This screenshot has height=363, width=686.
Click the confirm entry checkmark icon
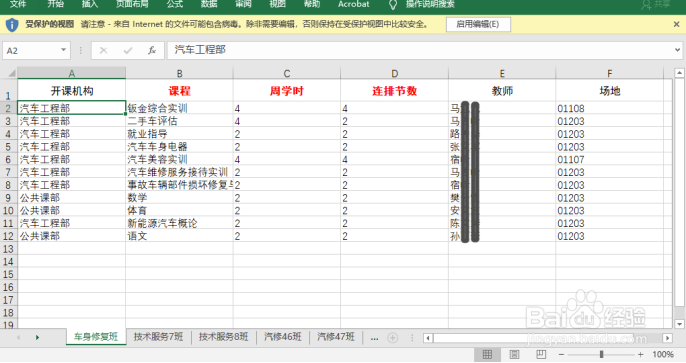tap(128, 51)
